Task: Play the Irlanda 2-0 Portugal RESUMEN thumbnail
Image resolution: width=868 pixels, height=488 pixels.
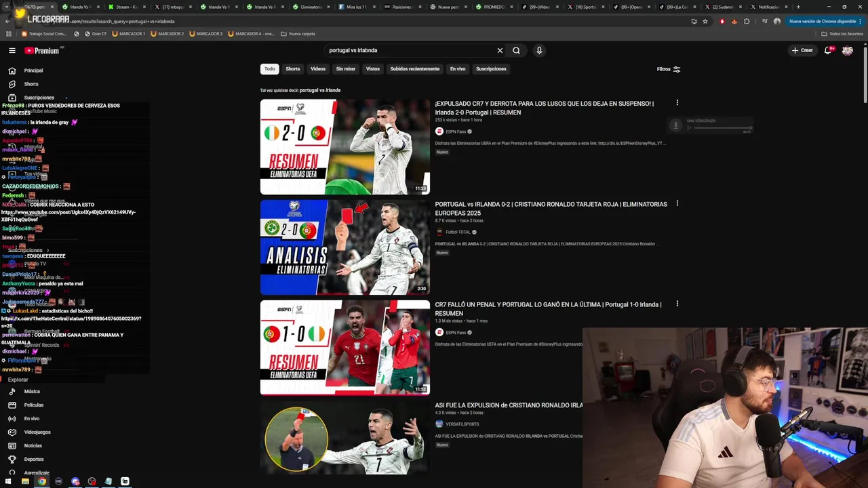Action: point(345,146)
